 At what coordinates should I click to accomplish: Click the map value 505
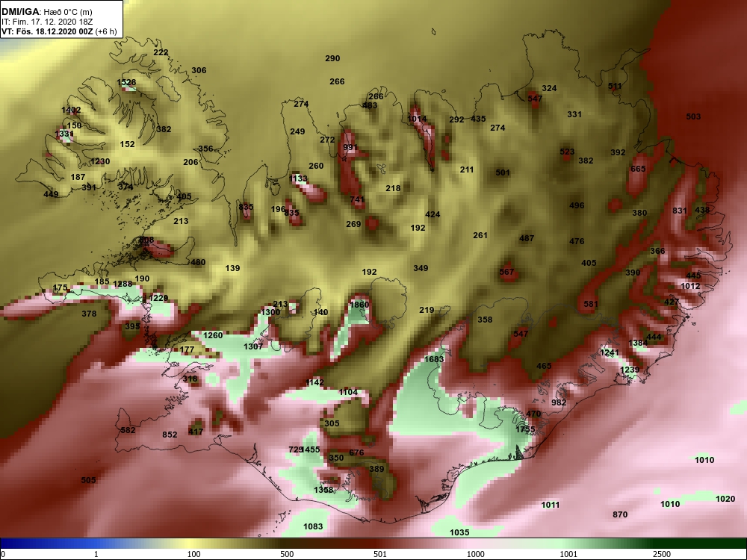(88, 480)
